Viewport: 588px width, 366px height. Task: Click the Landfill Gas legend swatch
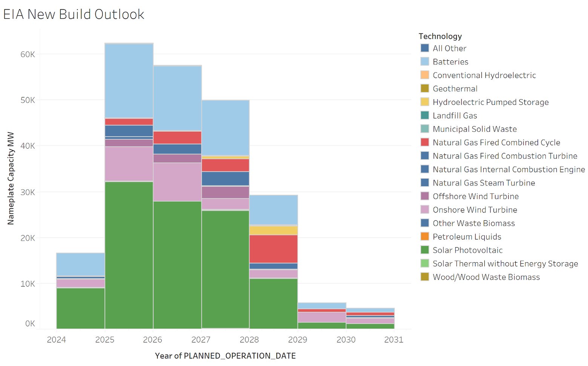(424, 115)
